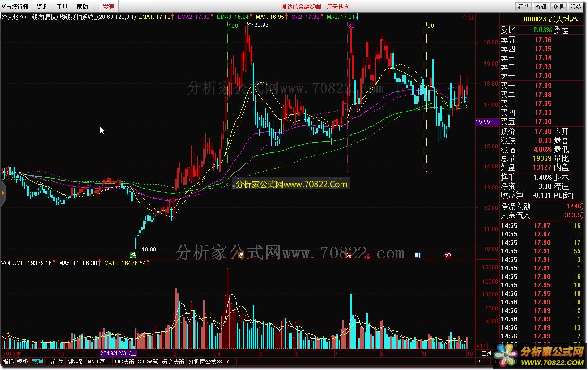Screen dimensions: 588x370
Task: Open the 工具 menu
Action: tap(62, 7)
